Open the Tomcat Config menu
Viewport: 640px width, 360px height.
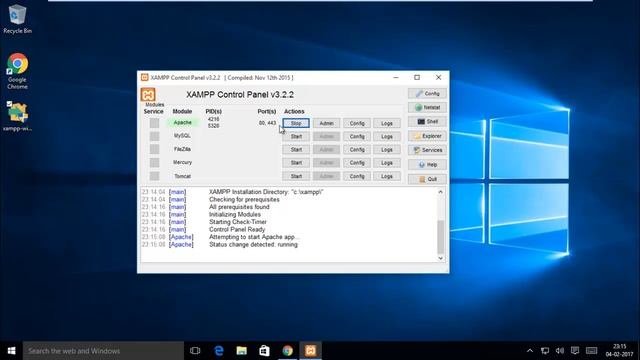click(357, 176)
